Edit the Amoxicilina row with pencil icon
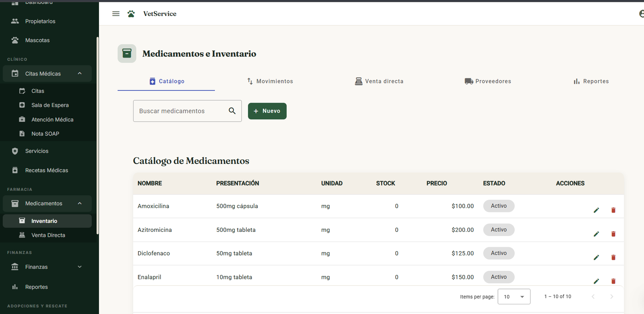 click(597, 210)
